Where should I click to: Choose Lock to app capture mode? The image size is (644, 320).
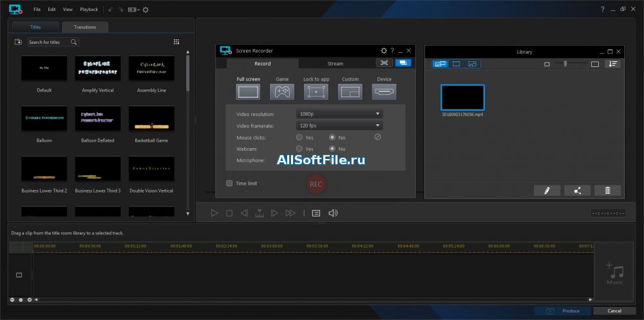click(x=316, y=92)
